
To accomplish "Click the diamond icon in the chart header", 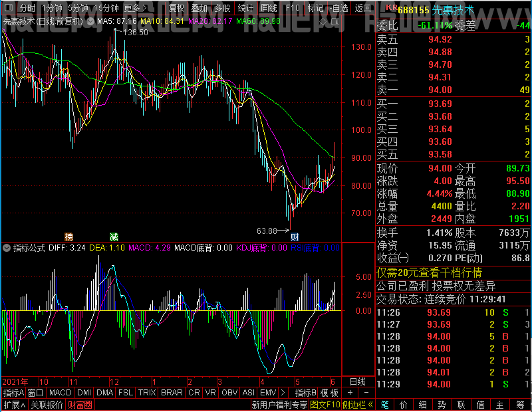I will (323, 22).
